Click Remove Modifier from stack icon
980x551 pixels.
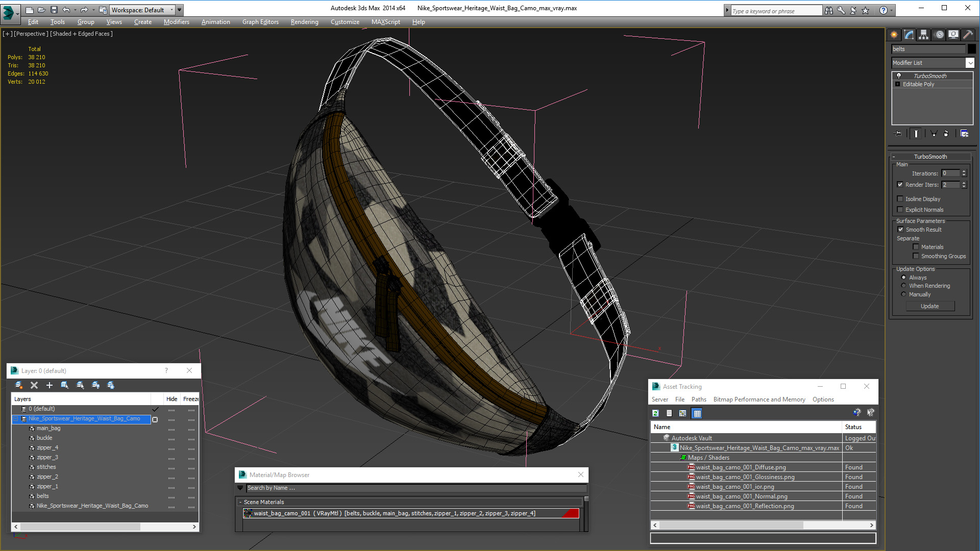[946, 134]
